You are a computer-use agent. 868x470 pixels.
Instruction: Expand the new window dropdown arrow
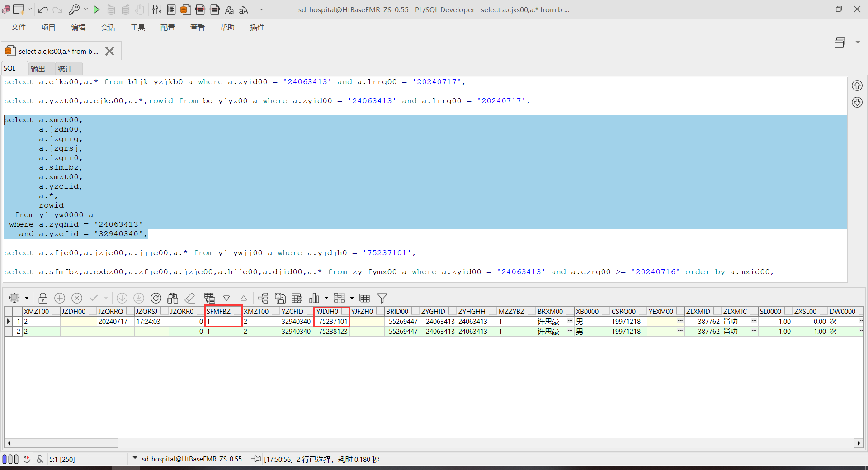30,9
